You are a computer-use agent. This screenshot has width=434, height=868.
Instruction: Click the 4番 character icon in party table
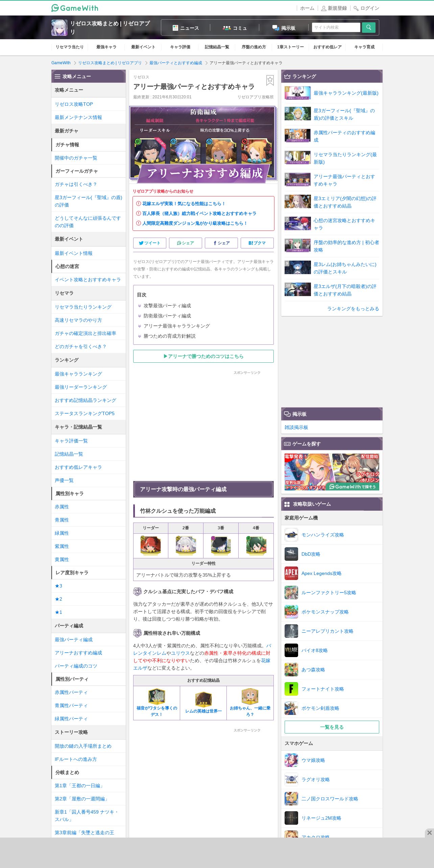coord(256,546)
